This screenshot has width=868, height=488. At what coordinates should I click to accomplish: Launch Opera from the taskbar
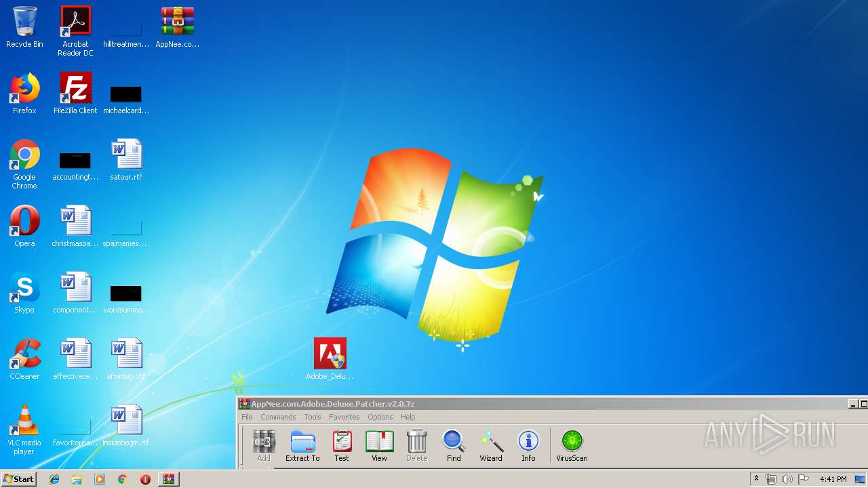click(145, 479)
